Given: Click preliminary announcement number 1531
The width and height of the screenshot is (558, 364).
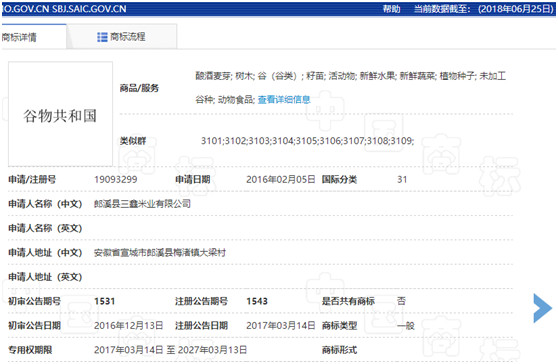Looking at the screenshot, I should 105,301.
